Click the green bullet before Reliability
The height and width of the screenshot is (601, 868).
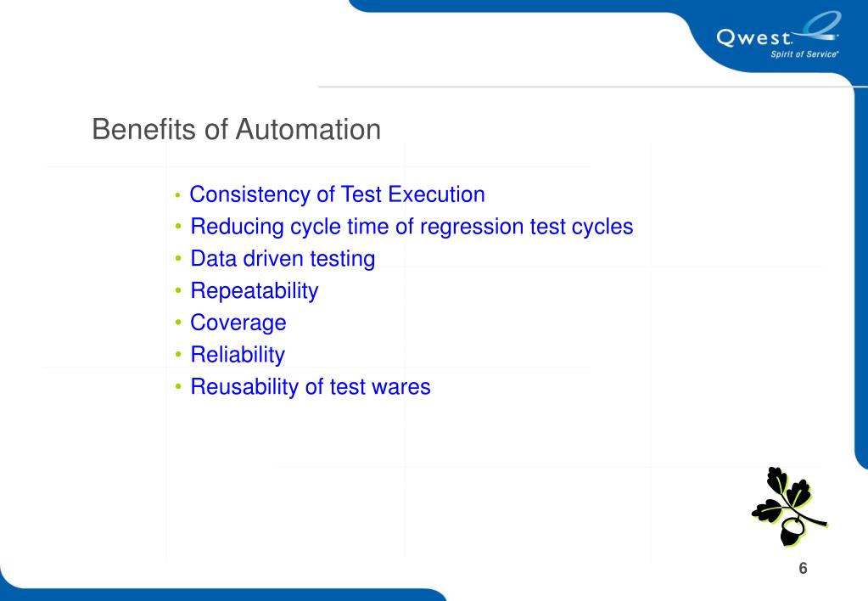tap(177, 354)
